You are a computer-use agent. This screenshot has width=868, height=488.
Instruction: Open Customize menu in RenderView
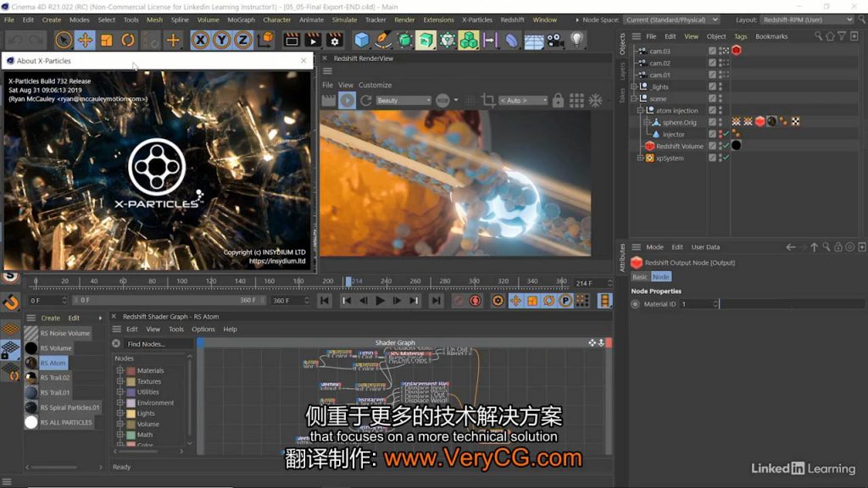[x=375, y=85]
